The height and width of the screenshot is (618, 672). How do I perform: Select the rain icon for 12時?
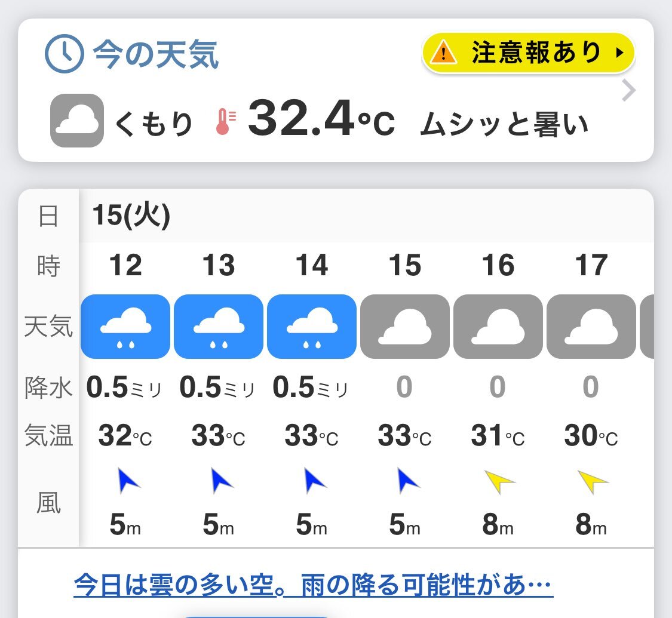click(x=125, y=327)
